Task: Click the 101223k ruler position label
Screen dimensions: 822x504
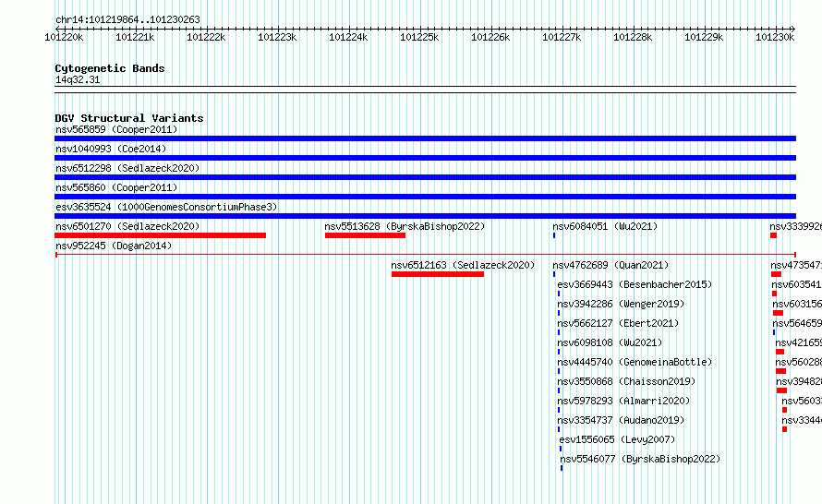Action: (277, 37)
